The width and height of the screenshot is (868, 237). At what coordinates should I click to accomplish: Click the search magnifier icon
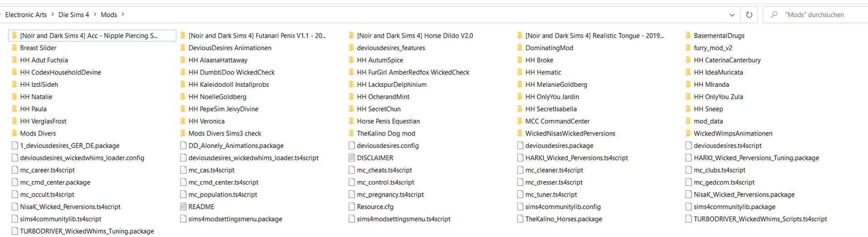pos(774,14)
